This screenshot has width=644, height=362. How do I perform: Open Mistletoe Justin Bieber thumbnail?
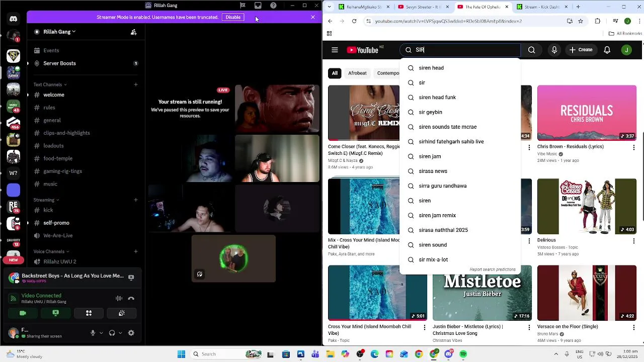pyautogui.click(x=482, y=293)
